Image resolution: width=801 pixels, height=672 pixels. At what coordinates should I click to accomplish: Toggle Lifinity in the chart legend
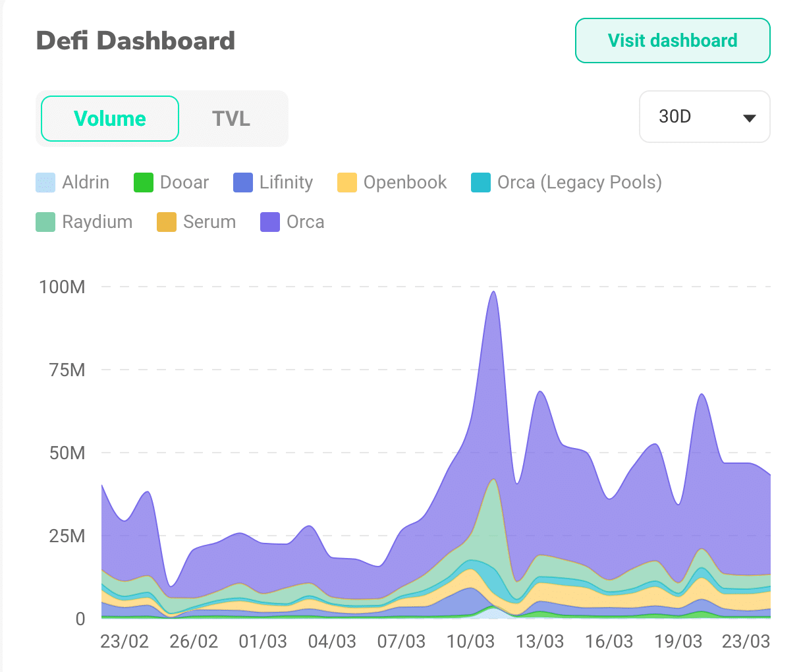288,182
